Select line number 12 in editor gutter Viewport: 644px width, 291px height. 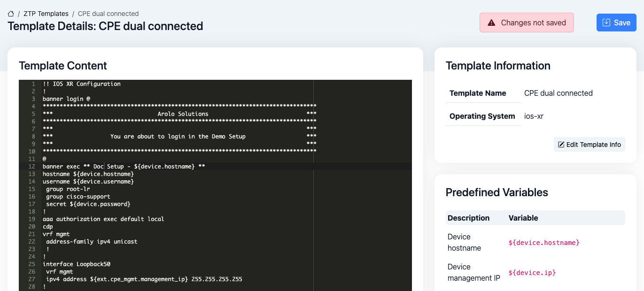point(32,167)
